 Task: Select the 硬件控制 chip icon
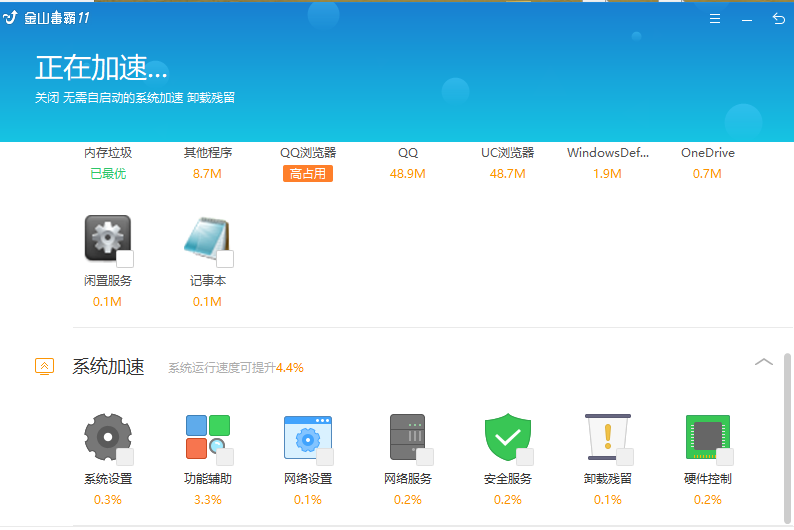tap(706, 438)
